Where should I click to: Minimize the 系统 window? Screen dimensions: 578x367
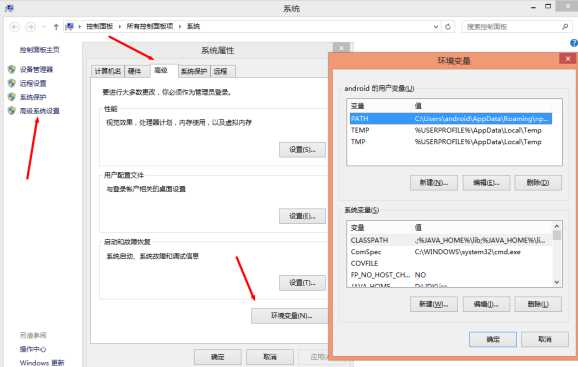533,7
